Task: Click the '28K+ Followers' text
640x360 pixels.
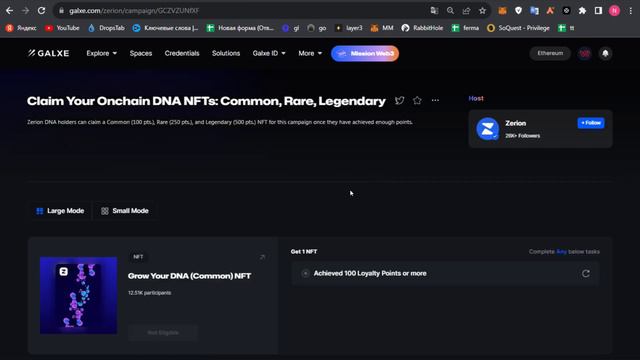Action: 522,136
